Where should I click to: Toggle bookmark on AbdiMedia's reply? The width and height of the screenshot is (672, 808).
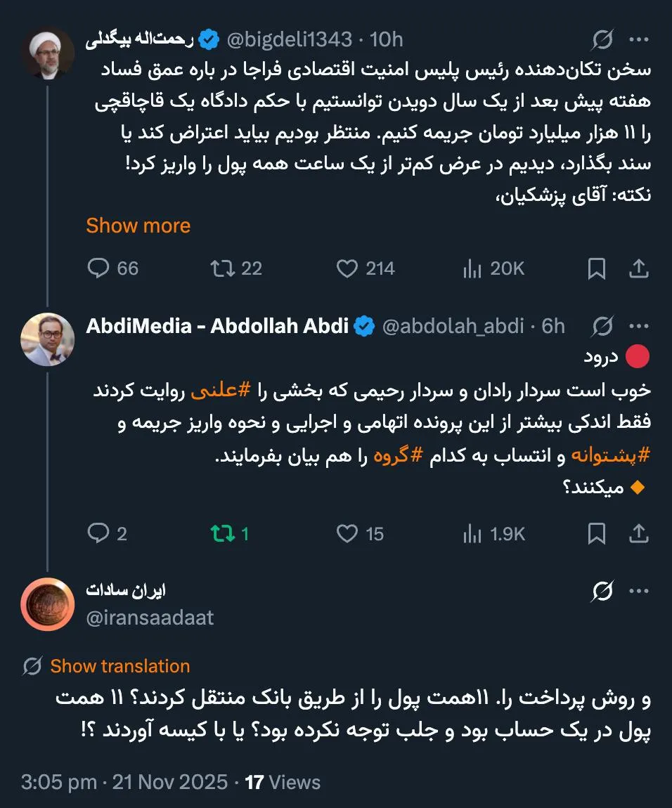[596, 534]
